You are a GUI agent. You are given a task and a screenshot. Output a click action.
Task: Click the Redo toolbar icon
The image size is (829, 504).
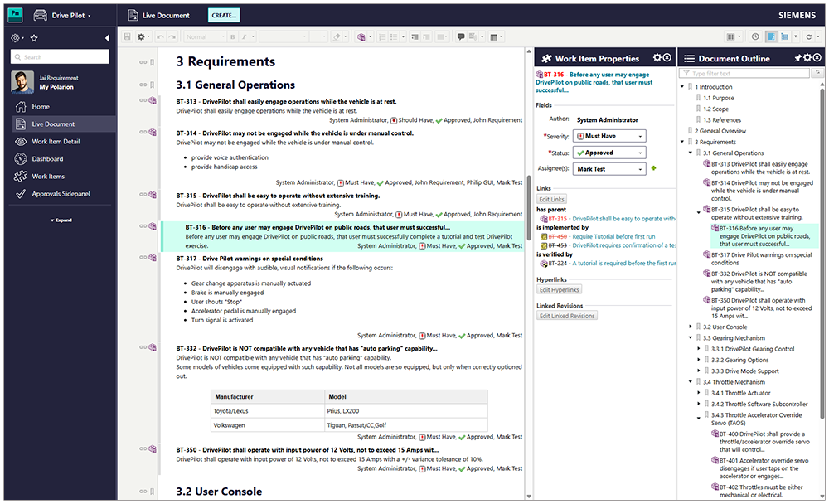pos(172,36)
